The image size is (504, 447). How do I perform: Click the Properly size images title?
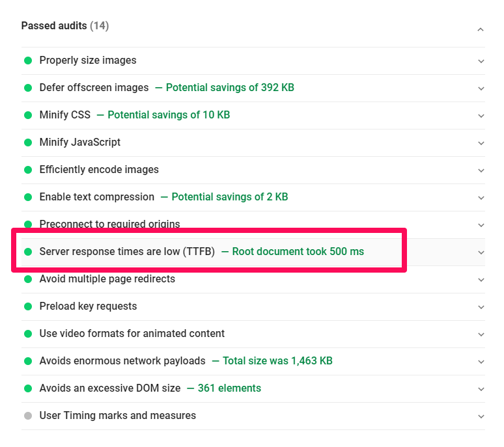(88, 61)
